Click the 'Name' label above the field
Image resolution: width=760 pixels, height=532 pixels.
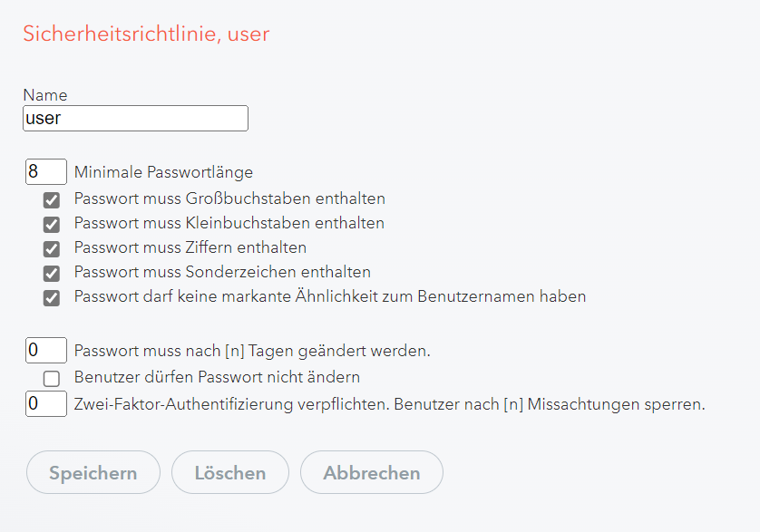(x=45, y=95)
